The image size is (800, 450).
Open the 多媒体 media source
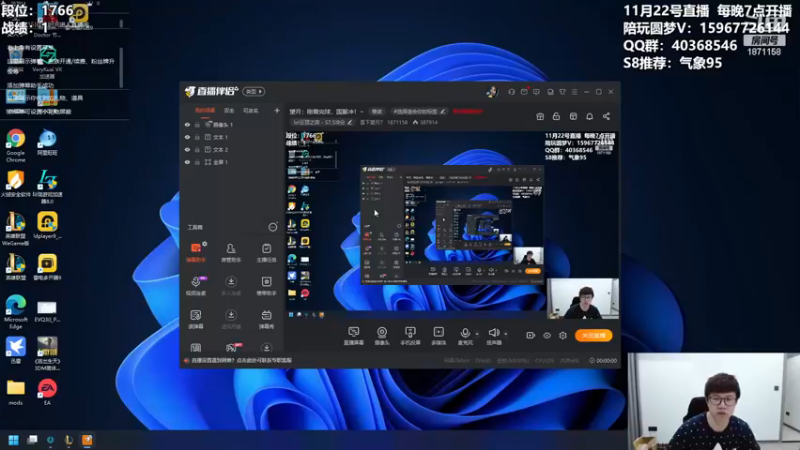click(438, 336)
